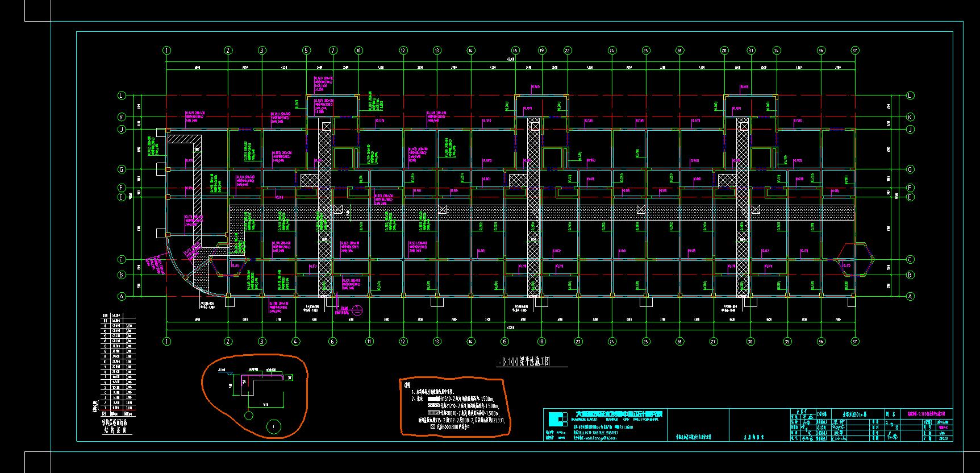This screenshot has width=980, height=473.
Task: Click the bottom-row grid axis bubble 27
Action: (714, 342)
